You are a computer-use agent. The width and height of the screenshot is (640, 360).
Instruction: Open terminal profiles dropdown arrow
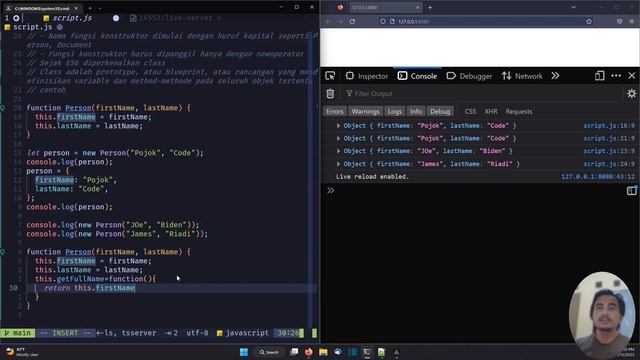[x=100, y=8]
